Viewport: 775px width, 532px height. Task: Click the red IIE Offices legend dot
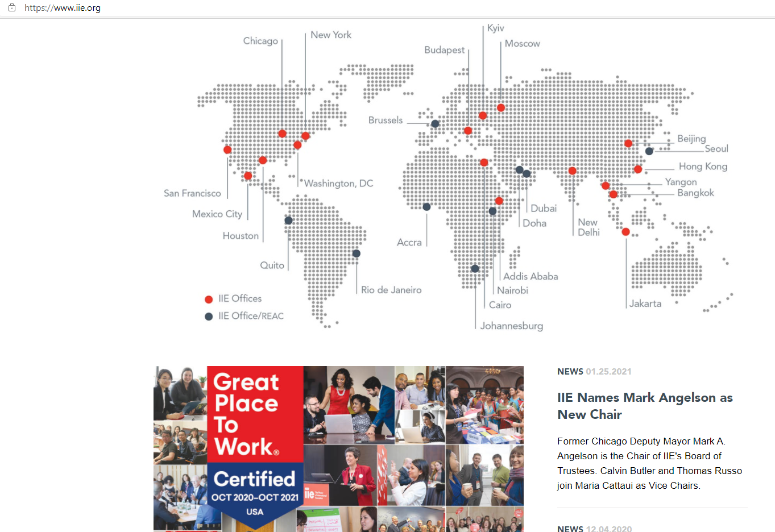tap(209, 300)
